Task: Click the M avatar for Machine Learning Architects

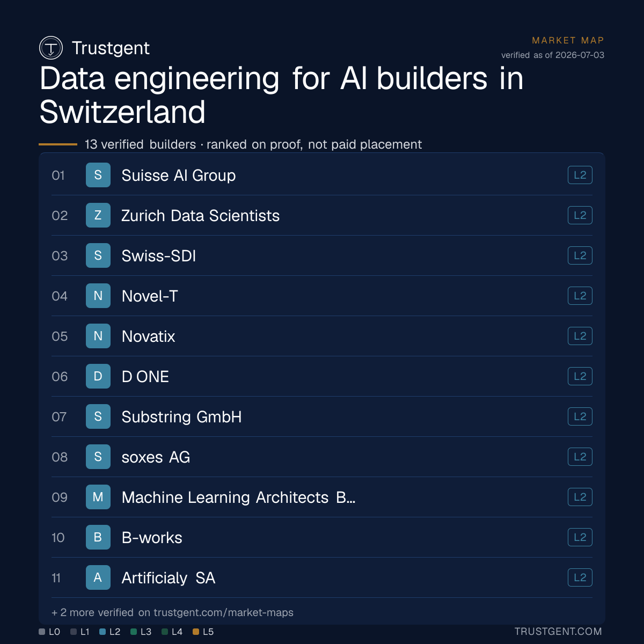Action: (98, 497)
